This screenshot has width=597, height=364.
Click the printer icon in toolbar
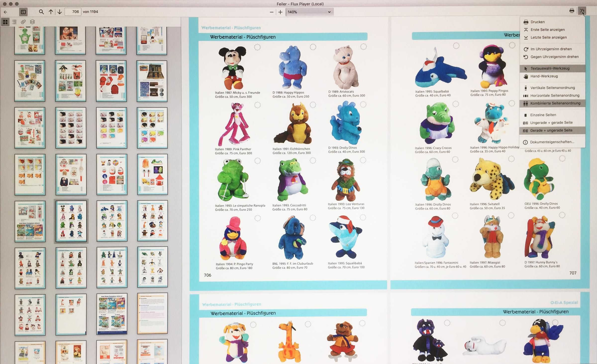click(x=572, y=11)
